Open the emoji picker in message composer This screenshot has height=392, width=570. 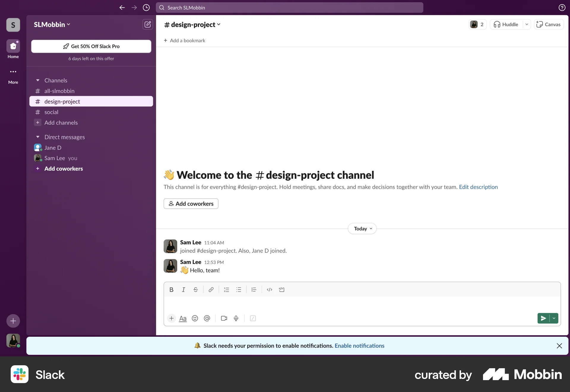(x=195, y=318)
